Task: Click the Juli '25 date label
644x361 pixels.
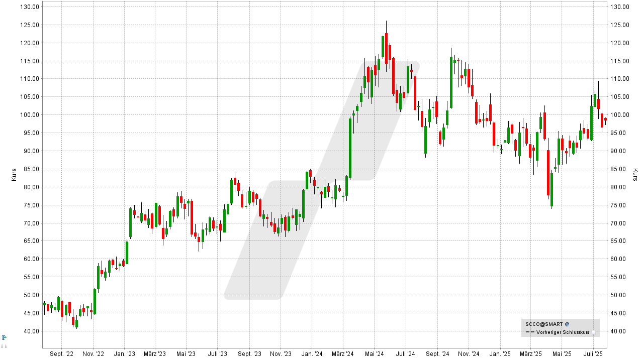Action: point(593,354)
